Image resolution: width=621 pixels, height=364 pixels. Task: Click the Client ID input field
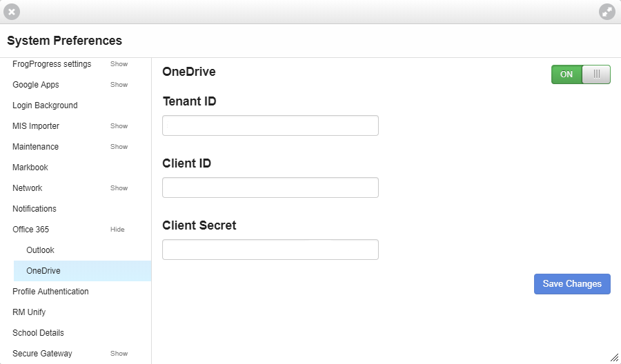(x=270, y=188)
